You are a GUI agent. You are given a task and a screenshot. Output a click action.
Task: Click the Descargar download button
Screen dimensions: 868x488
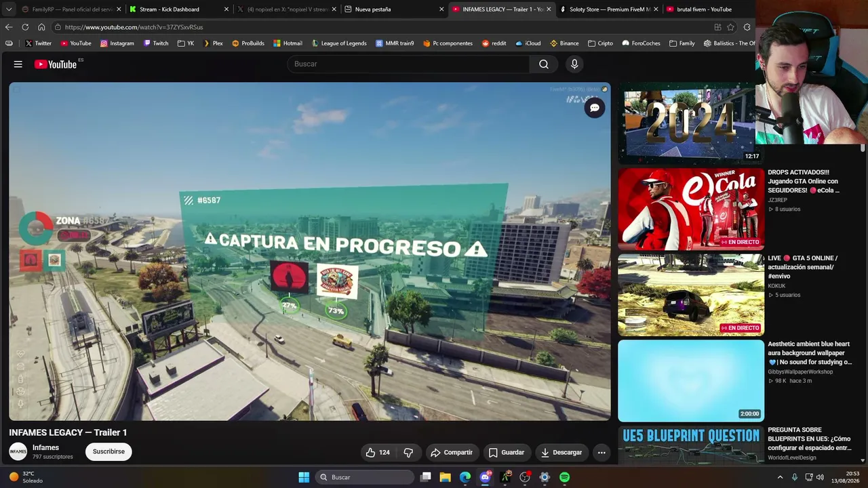(561, 452)
